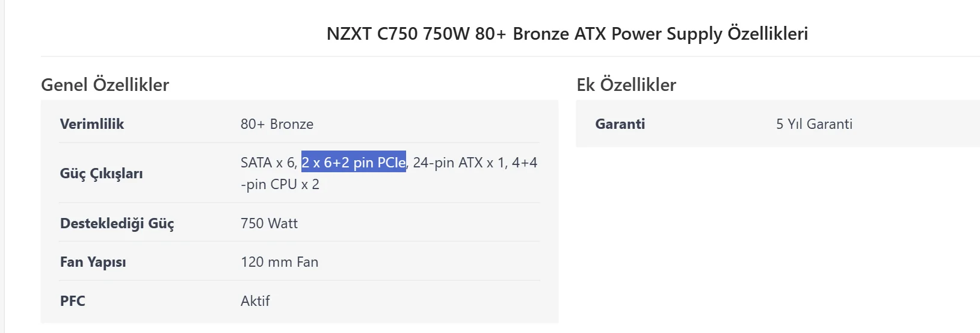Click the bold 'Garanti' row label

[620, 124]
